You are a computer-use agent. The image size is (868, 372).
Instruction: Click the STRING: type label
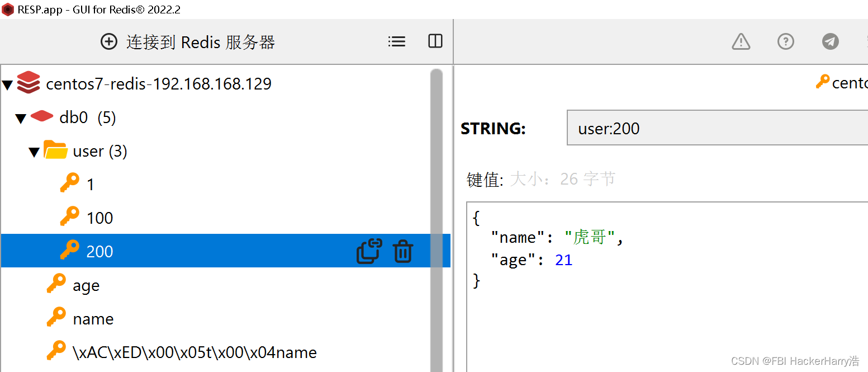click(x=493, y=129)
